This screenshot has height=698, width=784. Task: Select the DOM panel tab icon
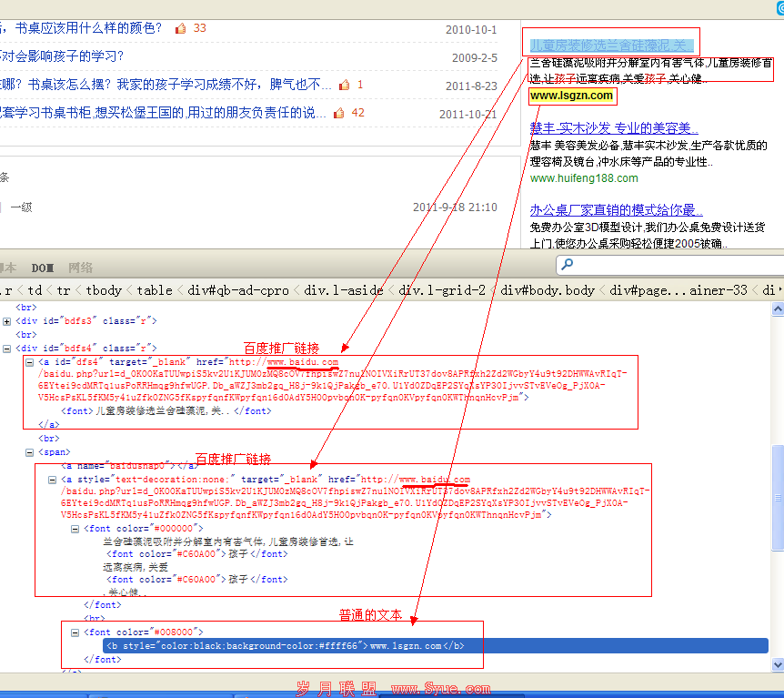pos(42,267)
